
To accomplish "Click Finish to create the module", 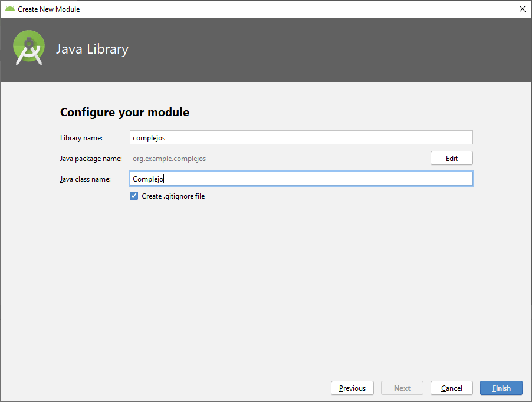I will tap(501, 388).
